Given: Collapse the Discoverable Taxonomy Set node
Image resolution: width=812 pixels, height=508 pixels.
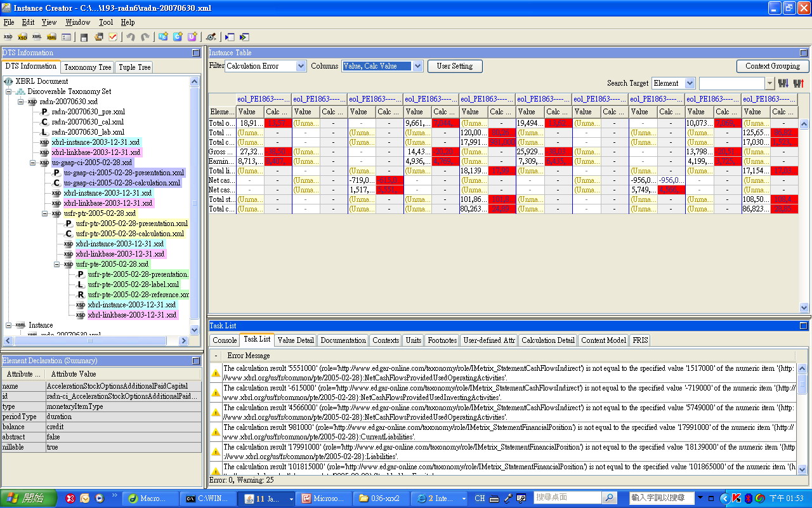Looking at the screenshot, I should 9,91.
